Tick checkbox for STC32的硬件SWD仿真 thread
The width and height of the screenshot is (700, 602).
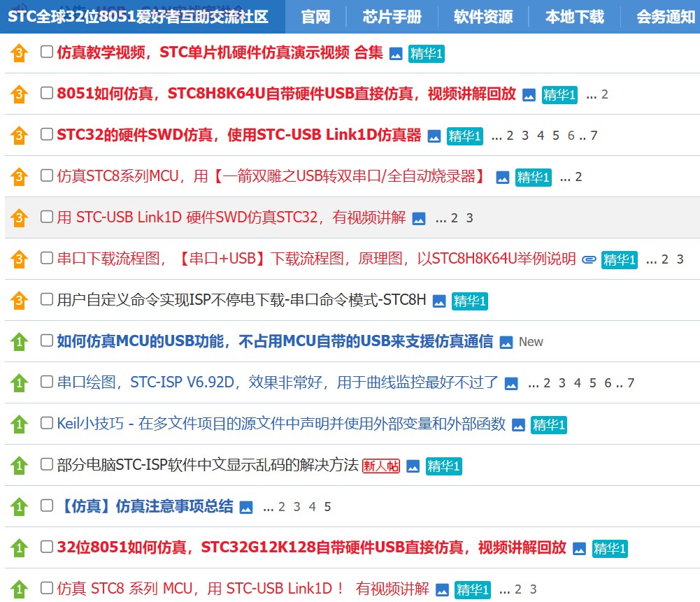point(47,134)
